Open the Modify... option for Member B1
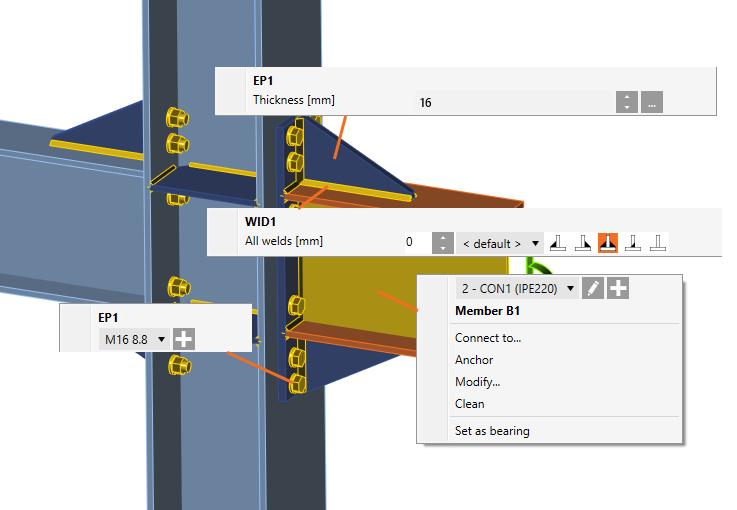Viewport: 737px width, 510px height. [x=477, y=382]
